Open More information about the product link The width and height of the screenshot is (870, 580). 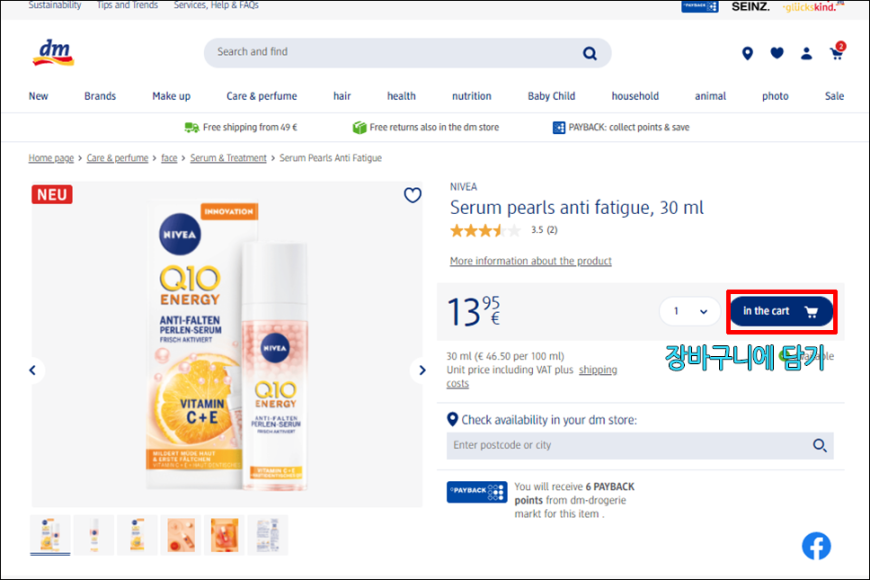click(530, 261)
